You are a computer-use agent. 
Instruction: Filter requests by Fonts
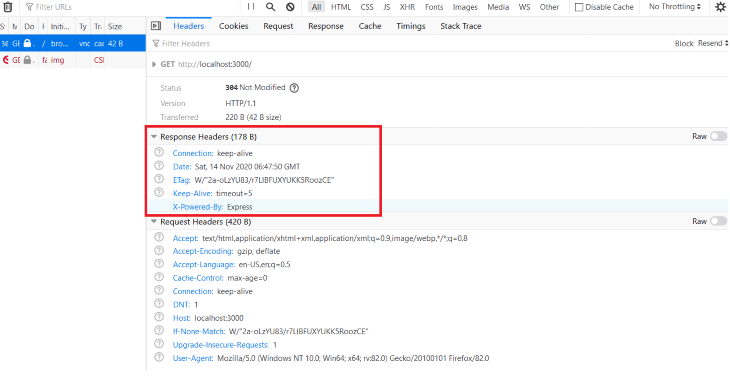(434, 7)
